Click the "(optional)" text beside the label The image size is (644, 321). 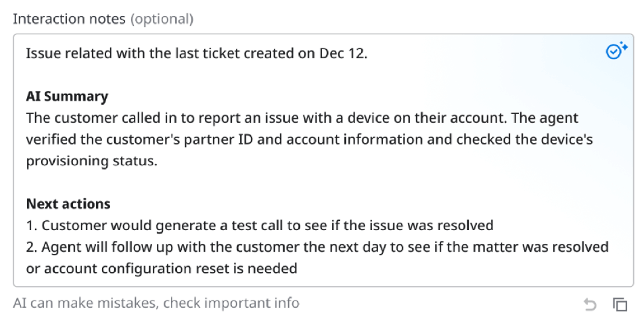[162, 19]
